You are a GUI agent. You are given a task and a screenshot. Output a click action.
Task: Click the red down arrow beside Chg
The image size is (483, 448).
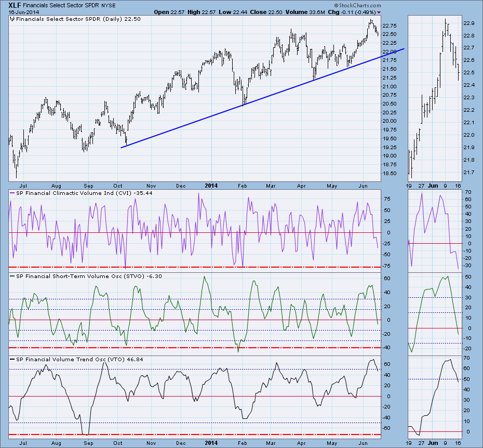379,12
